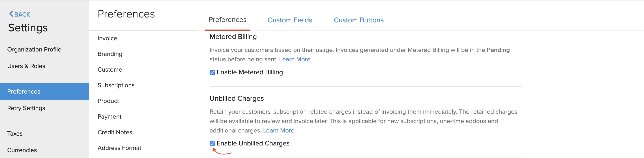Open Currencies settings
This screenshot has height=158, width=644.
[x=22, y=150]
